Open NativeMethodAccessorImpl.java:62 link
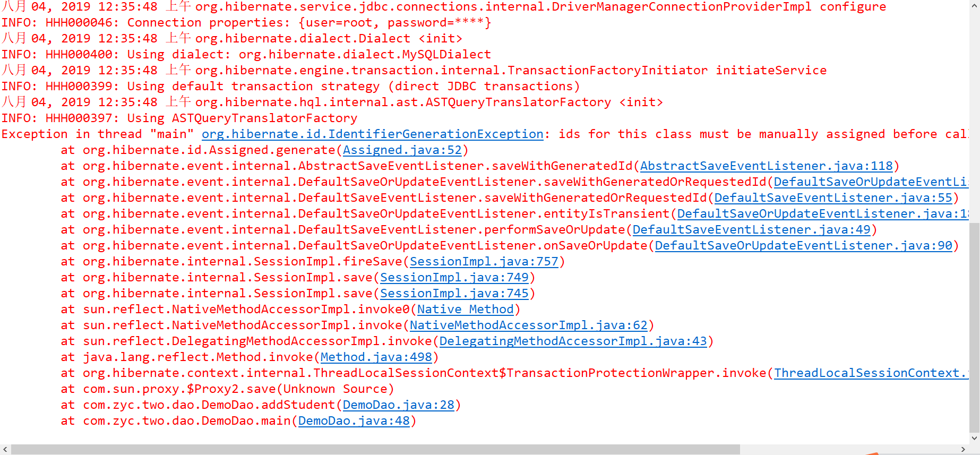 pyautogui.click(x=529, y=325)
